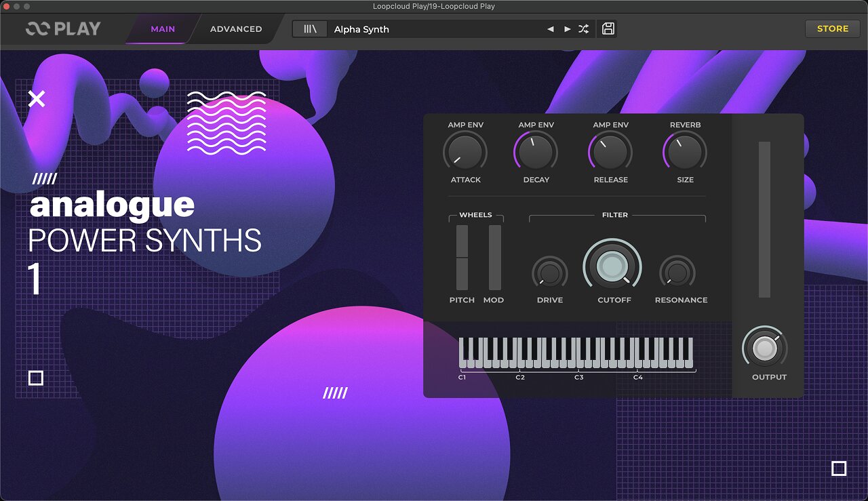Screen dimensions: 868x501
Task: Go to the previous preset arrow
Action: (x=550, y=29)
